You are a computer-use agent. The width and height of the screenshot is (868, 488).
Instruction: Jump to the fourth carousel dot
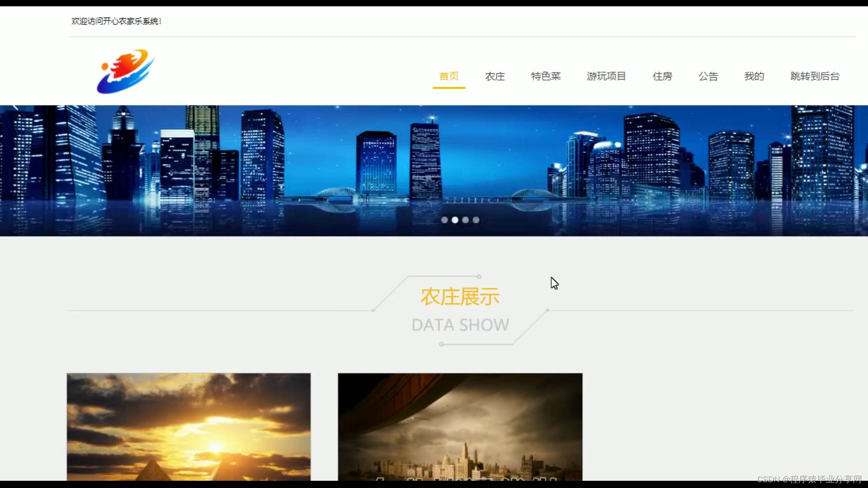coord(476,220)
